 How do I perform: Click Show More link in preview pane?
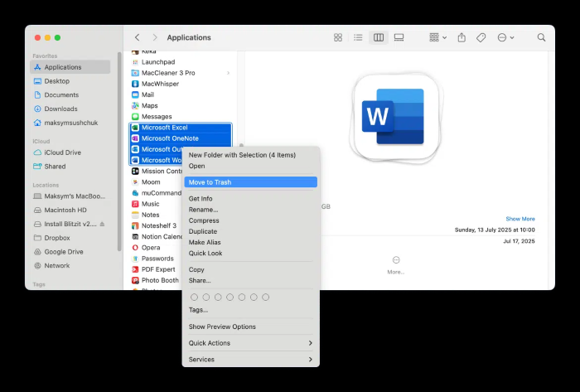coord(520,219)
